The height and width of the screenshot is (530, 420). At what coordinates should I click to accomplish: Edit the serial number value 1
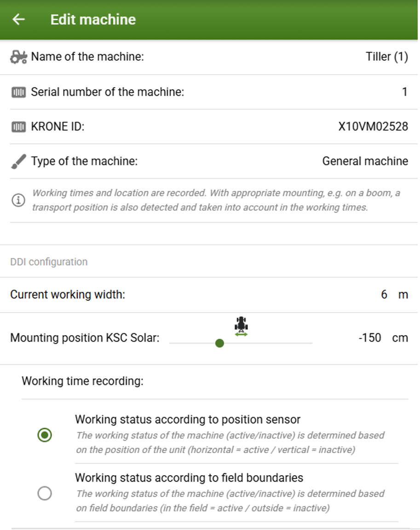pos(404,92)
